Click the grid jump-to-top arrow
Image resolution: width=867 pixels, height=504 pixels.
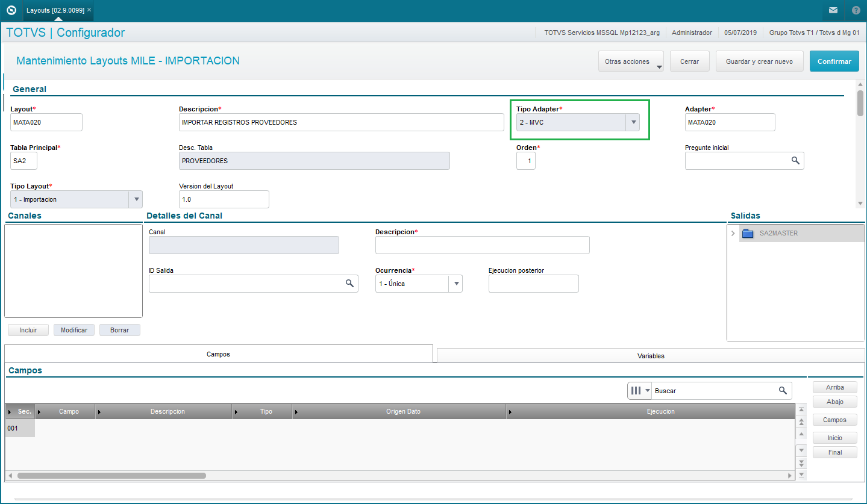(801, 410)
